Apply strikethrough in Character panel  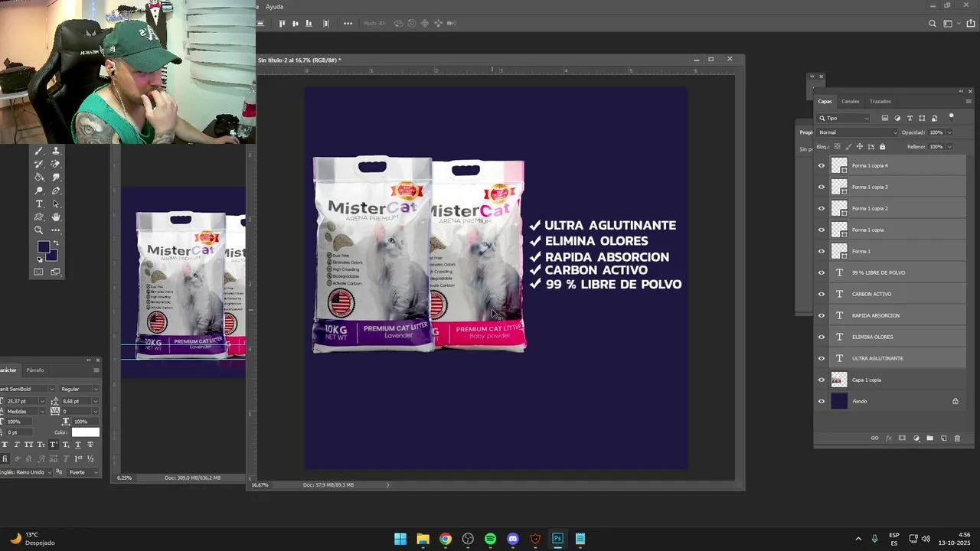click(90, 445)
